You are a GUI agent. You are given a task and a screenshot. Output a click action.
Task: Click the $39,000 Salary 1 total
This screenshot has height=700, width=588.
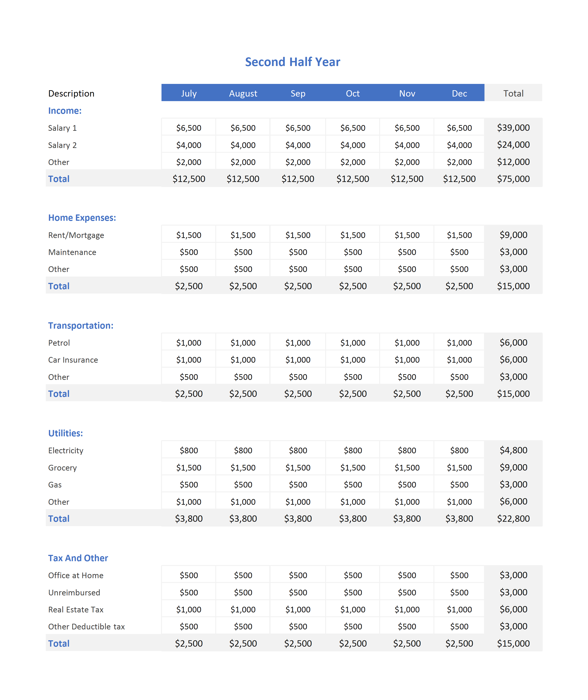point(513,128)
